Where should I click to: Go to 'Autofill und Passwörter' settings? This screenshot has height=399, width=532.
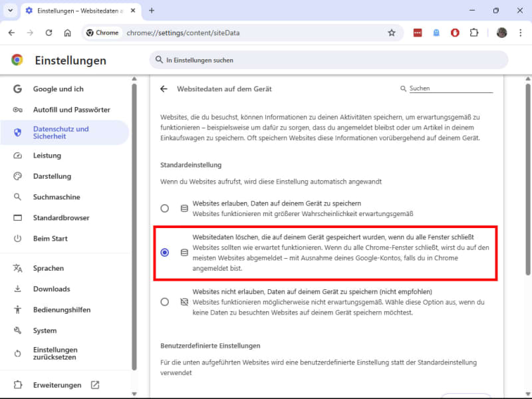[x=71, y=110]
